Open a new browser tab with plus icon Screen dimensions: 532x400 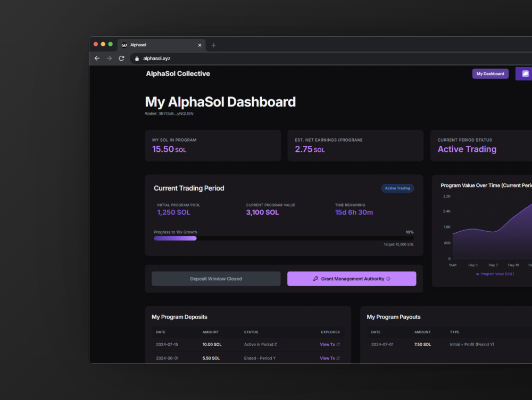213,45
